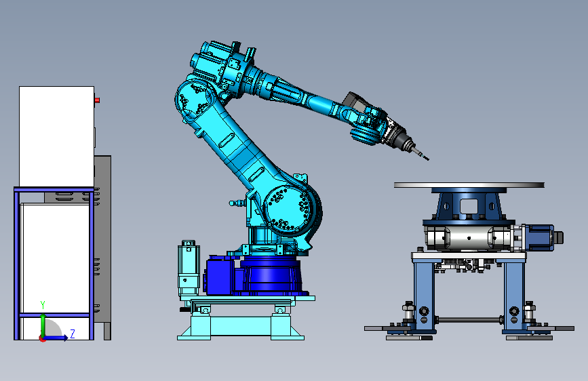Pick the silver gearbox cylinder of positioner
Image resolution: width=588 pixels, height=381 pixels.
(469, 238)
